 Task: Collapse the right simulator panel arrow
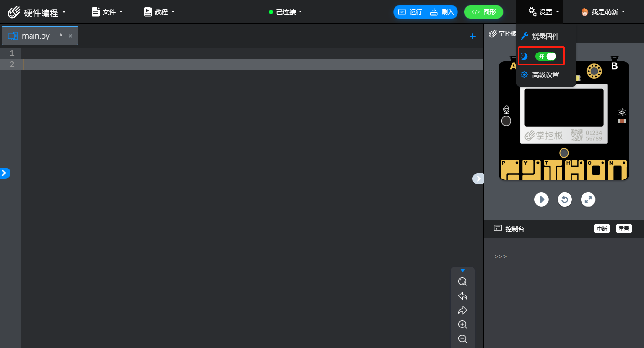(478, 179)
